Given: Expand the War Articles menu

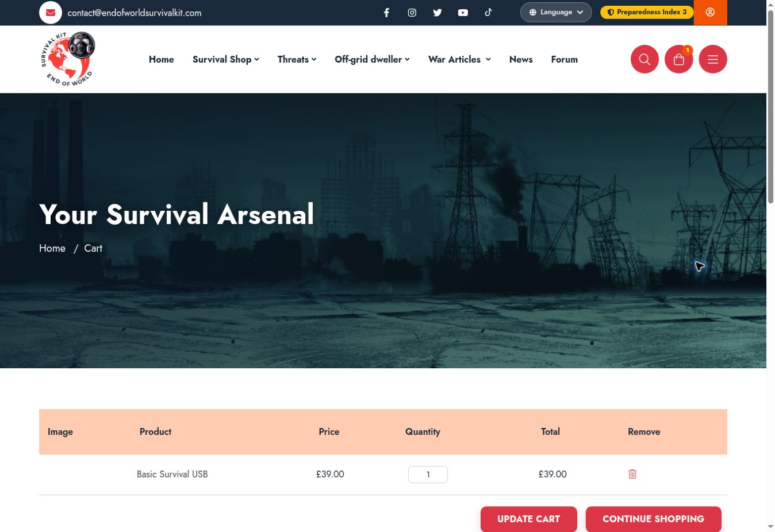Looking at the screenshot, I should coord(459,59).
